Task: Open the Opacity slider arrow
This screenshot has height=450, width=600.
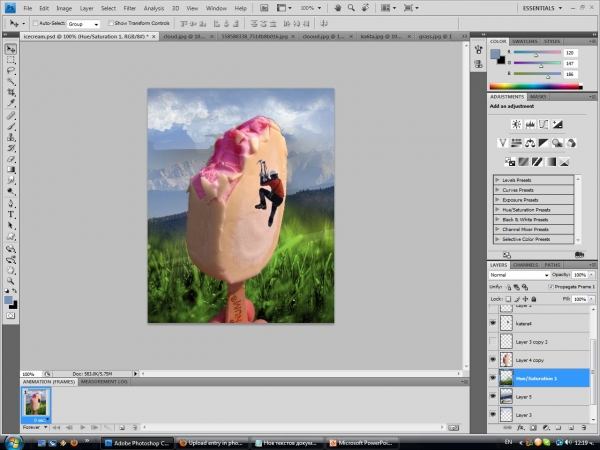Action: click(592, 275)
